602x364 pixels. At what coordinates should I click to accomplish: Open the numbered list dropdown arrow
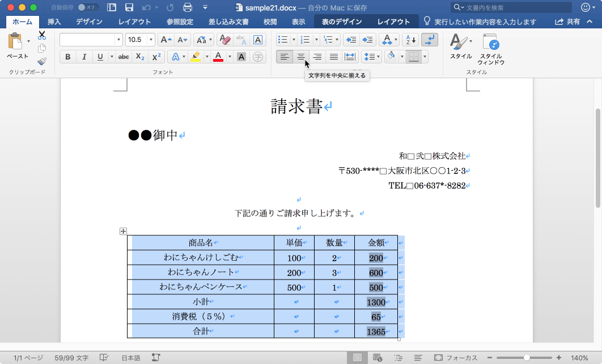tap(316, 40)
